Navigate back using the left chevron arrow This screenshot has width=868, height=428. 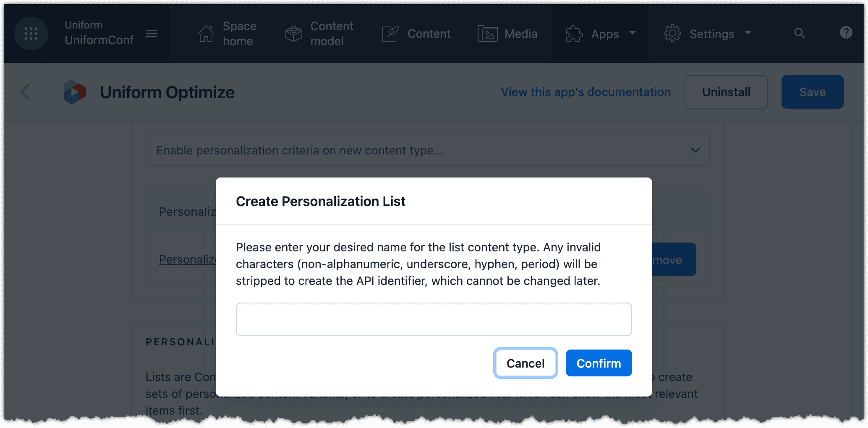(x=25, y=92)
